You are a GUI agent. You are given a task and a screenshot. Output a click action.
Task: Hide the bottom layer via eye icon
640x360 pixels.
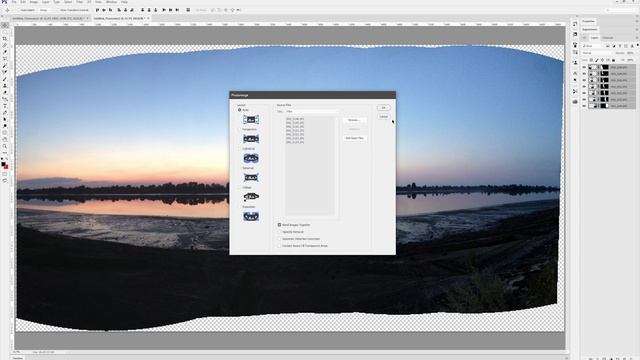coord(584,106)
